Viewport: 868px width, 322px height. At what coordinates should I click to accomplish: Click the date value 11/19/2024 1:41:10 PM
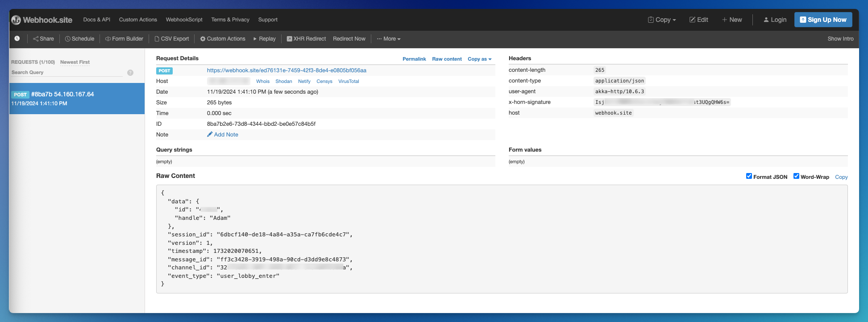click(x=262, y=92)
